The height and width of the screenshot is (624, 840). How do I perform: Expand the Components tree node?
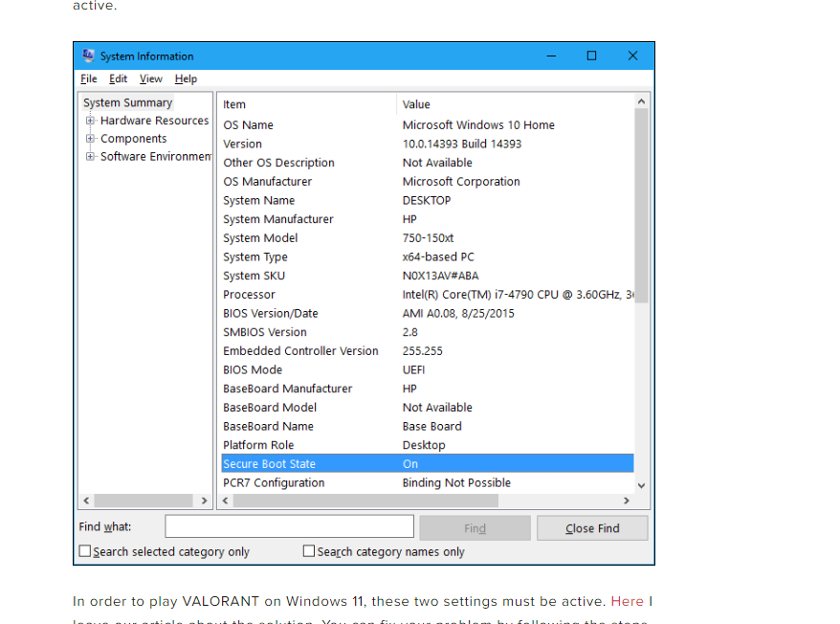pos(91,138)
